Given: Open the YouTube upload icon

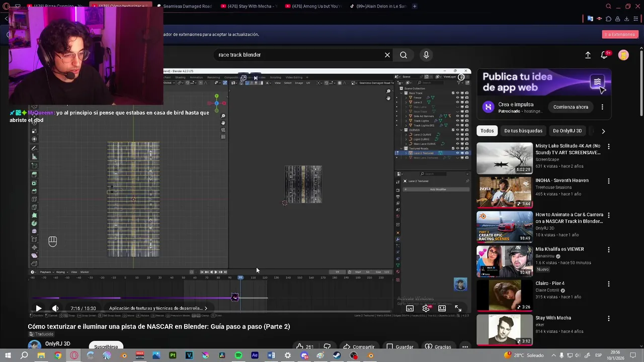Looking at the screenshot, I should [588, 55].
